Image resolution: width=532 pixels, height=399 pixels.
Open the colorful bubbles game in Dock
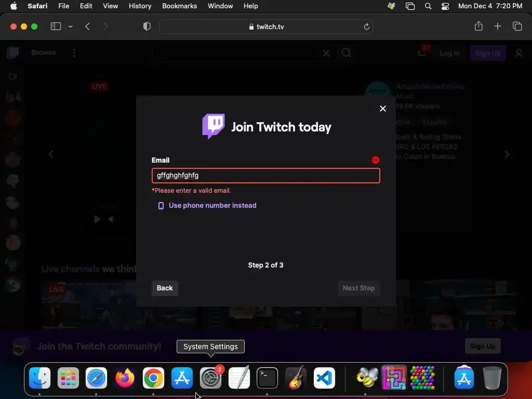coord(422,378)
